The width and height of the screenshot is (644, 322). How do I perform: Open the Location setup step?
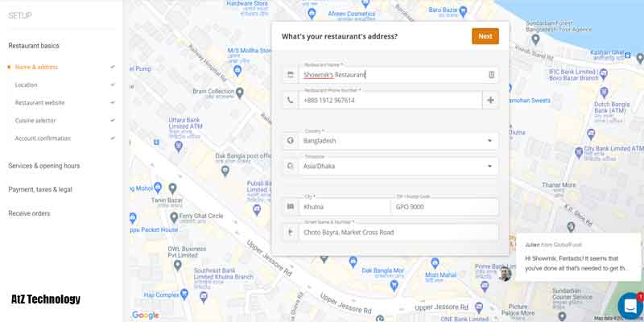(26, 85)
